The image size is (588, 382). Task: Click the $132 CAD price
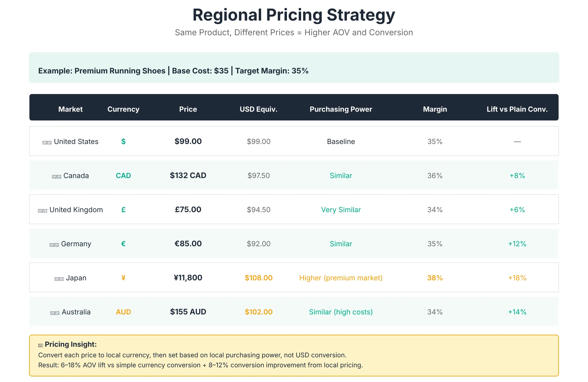tap(188, 175)
